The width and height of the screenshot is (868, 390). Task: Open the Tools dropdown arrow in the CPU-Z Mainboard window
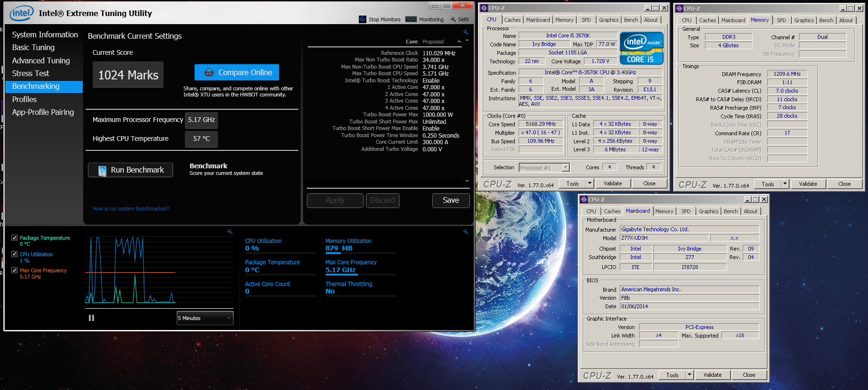click(689, 375)
